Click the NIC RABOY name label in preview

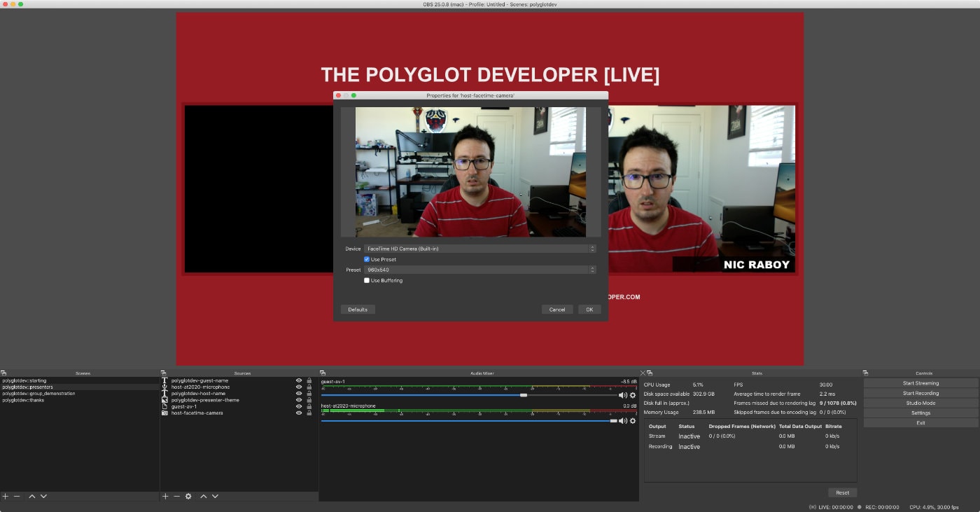coord(756,265)
